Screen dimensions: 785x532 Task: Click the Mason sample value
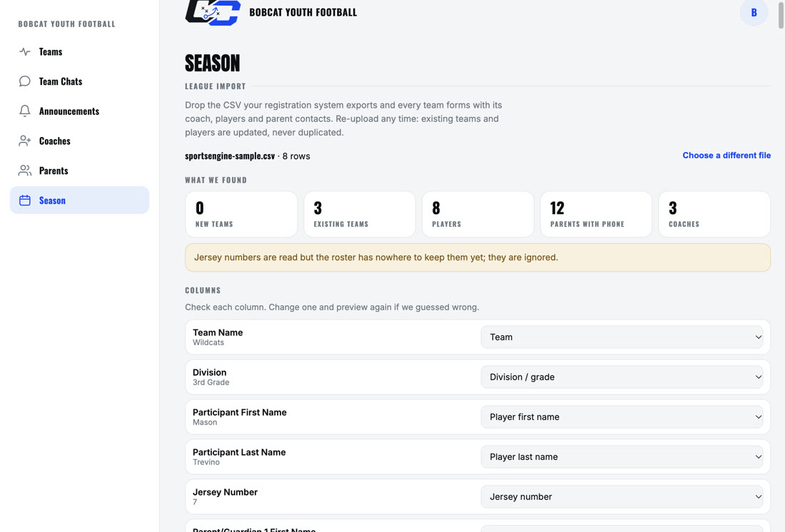click(205, 422)
